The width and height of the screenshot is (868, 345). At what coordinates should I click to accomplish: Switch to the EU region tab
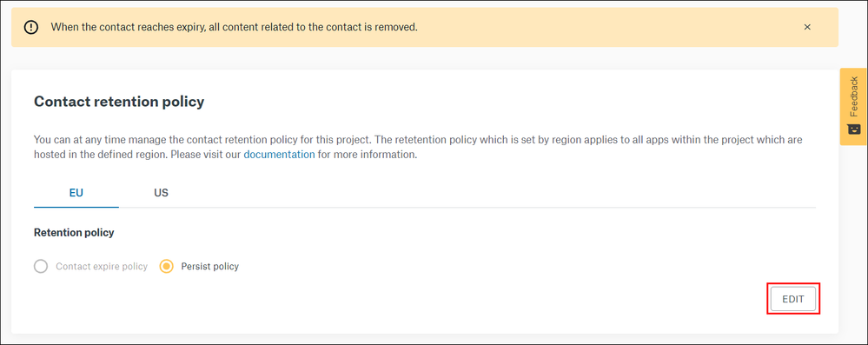(76, 193)
